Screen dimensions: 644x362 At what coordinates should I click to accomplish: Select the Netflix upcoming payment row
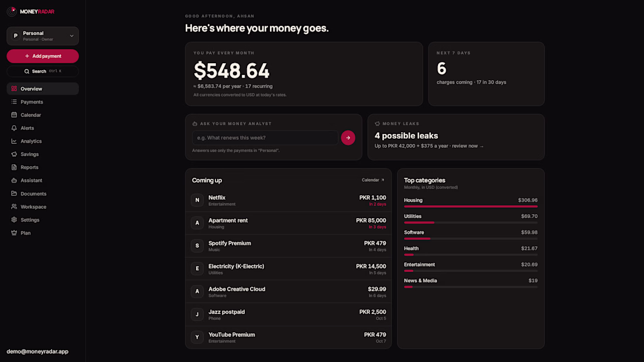tap(288, 200)
